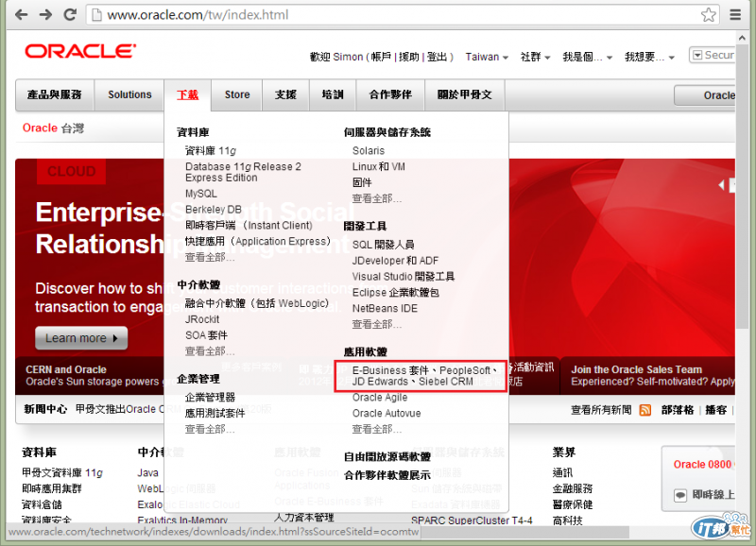Select SOA 套件 in the downloads menu
This screenshot has height=546, width=756.
(206, 335)
